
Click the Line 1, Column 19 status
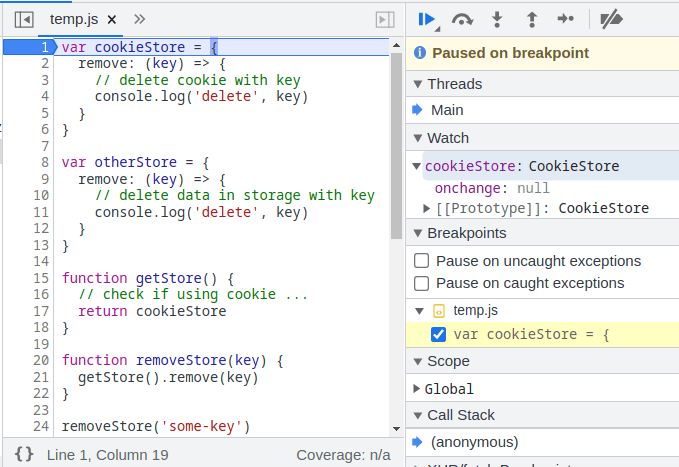tap(108, 455)
